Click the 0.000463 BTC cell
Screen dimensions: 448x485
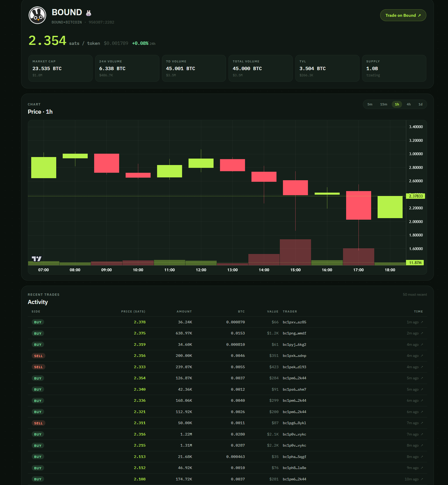(x=235, y=457)
